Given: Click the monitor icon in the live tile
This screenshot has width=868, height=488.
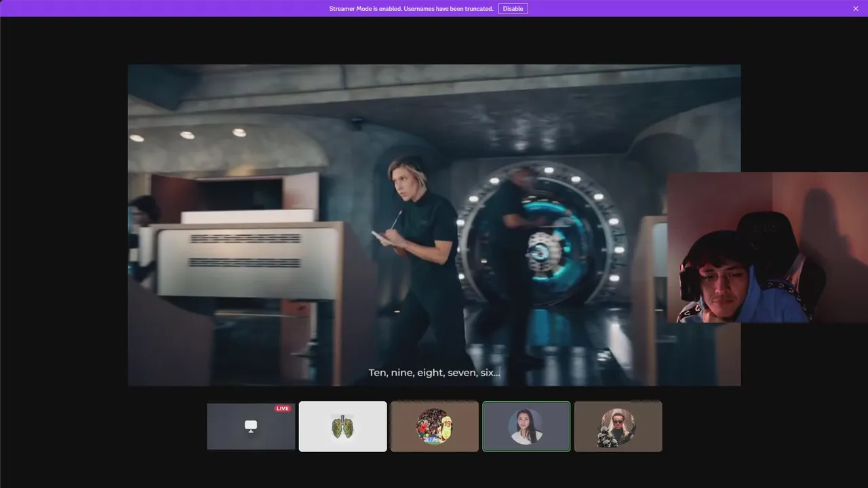Looking at the screenshot, I should coord(251,426).
